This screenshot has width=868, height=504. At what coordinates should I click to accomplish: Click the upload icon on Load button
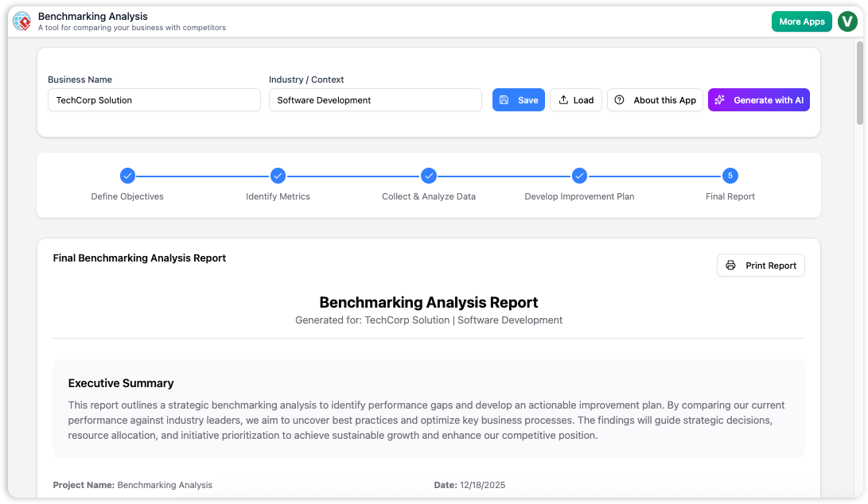(x=562, y=99)
